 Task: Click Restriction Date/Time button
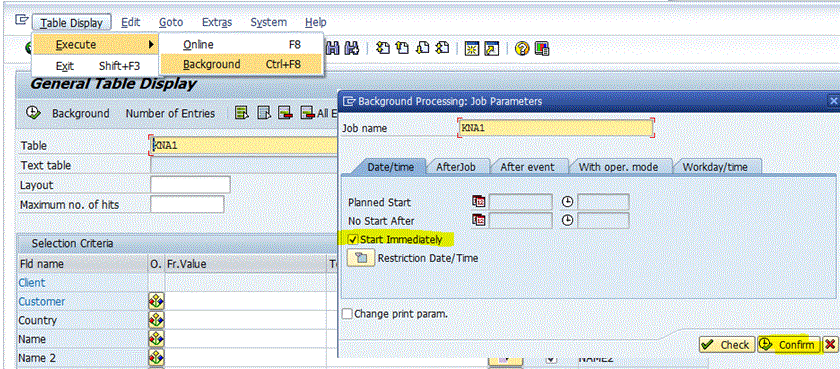pyautogui.click(x=361, y=258)
